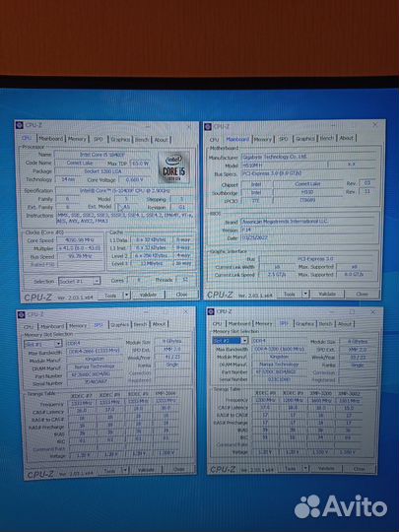399x532 pixels.
Task: Click the Tools button in the Gigabyte mainboard window
Action: click(x=290, y=295)
